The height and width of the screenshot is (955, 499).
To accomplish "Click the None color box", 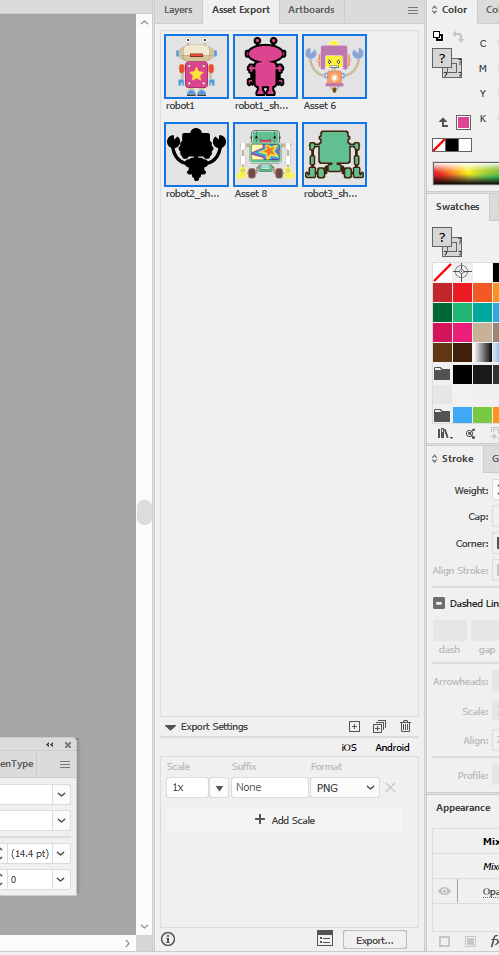I will coord(438,145).
